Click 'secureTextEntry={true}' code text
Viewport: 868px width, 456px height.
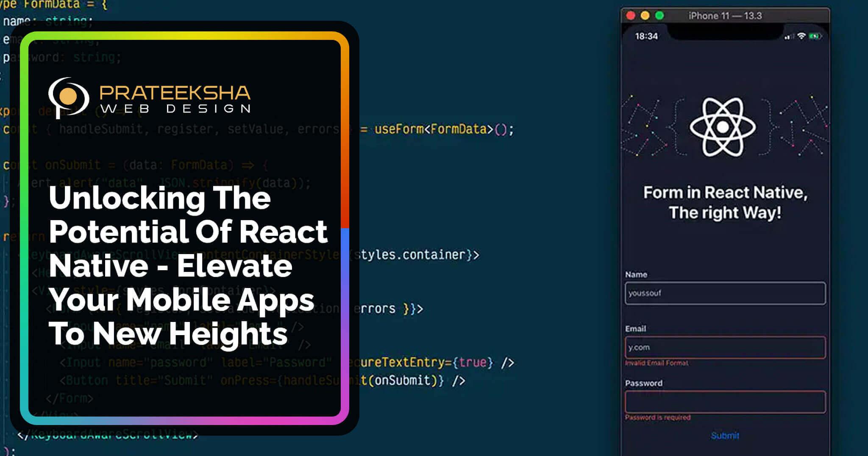(421, 362)
